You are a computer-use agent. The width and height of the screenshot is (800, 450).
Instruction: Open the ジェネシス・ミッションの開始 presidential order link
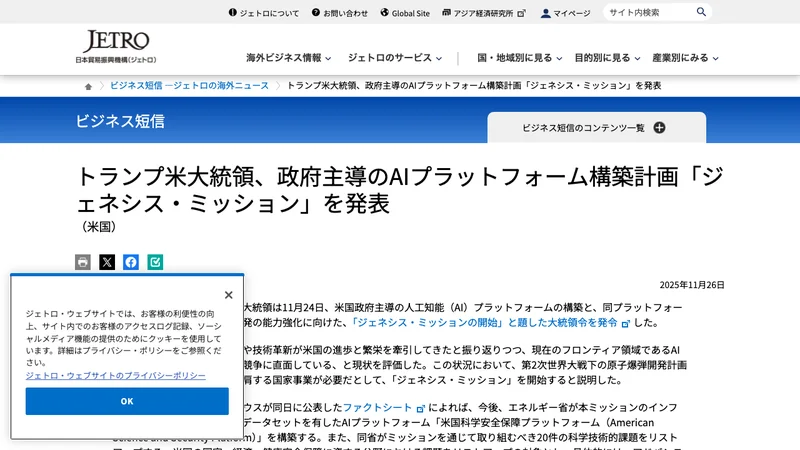pyautogui.click(x=490, y=322)
